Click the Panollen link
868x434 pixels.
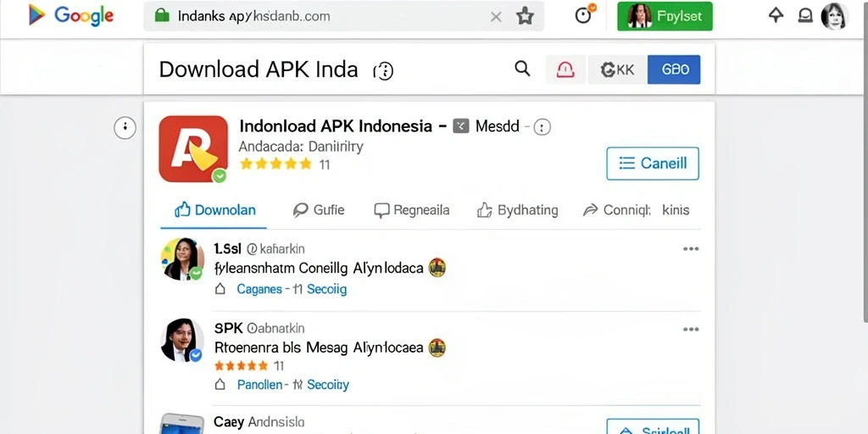259,385
